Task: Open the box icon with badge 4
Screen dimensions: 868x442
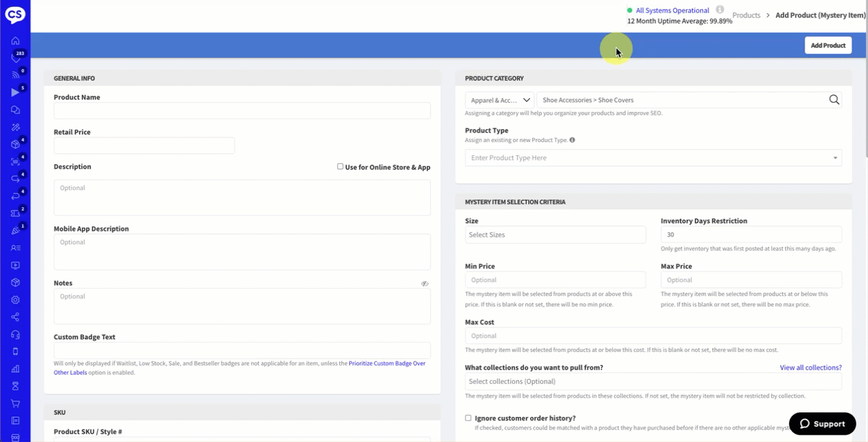Action: point(15,144)
